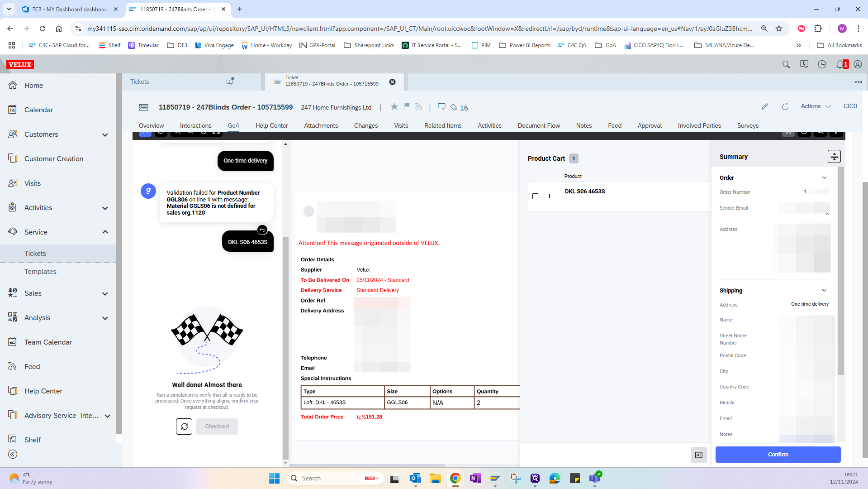Switch to the Involved Parties tab

pyautogui.click(x=699, y=125)
